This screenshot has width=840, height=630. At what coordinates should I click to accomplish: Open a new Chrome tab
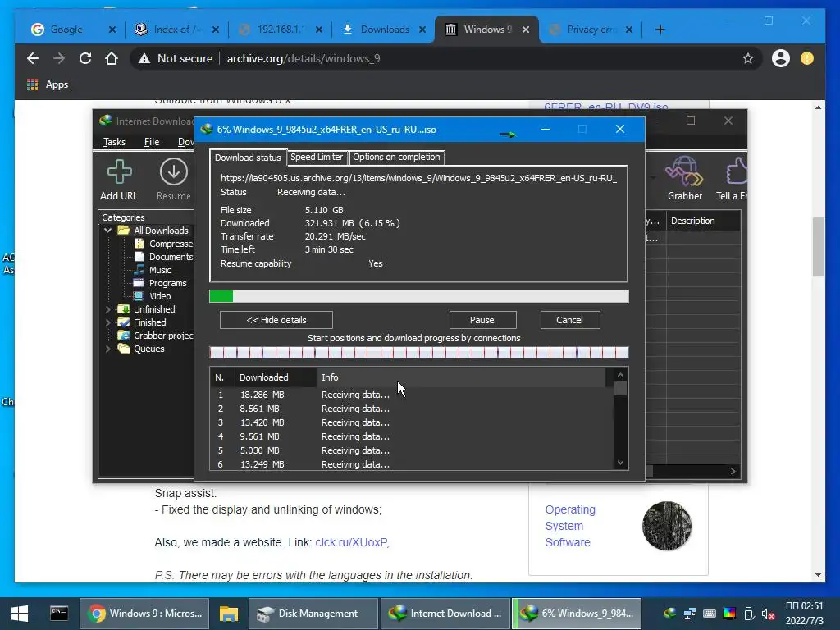(660, 30)
